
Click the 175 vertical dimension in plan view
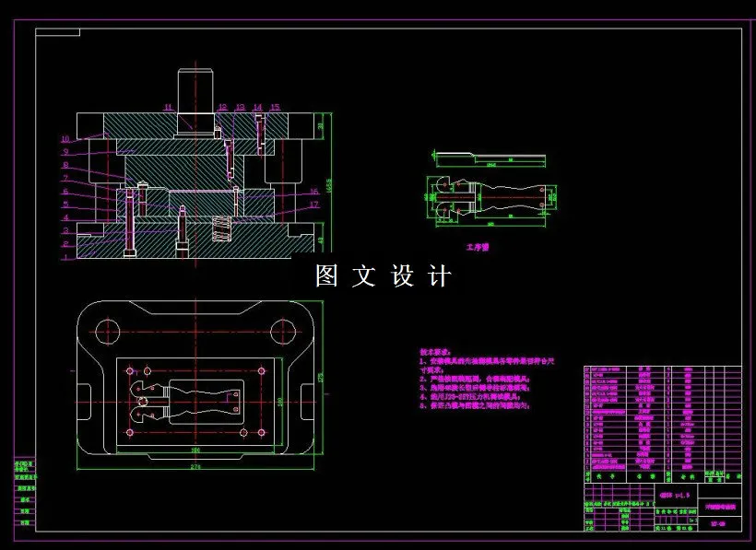click(321, 377)
